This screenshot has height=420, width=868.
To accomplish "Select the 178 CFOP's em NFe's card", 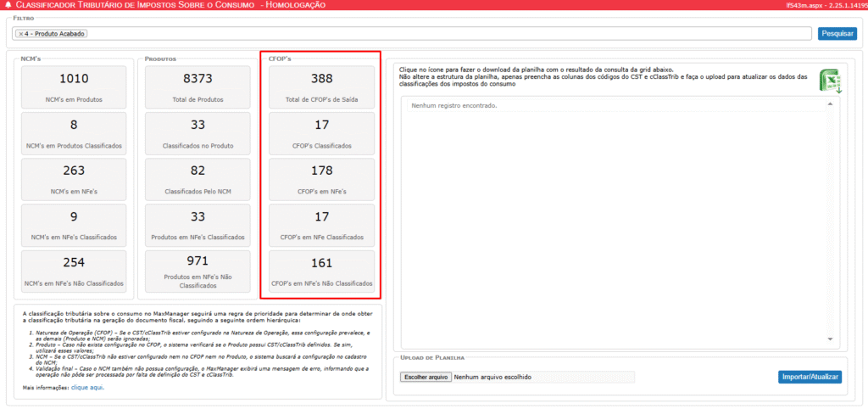I will [321, 178].
